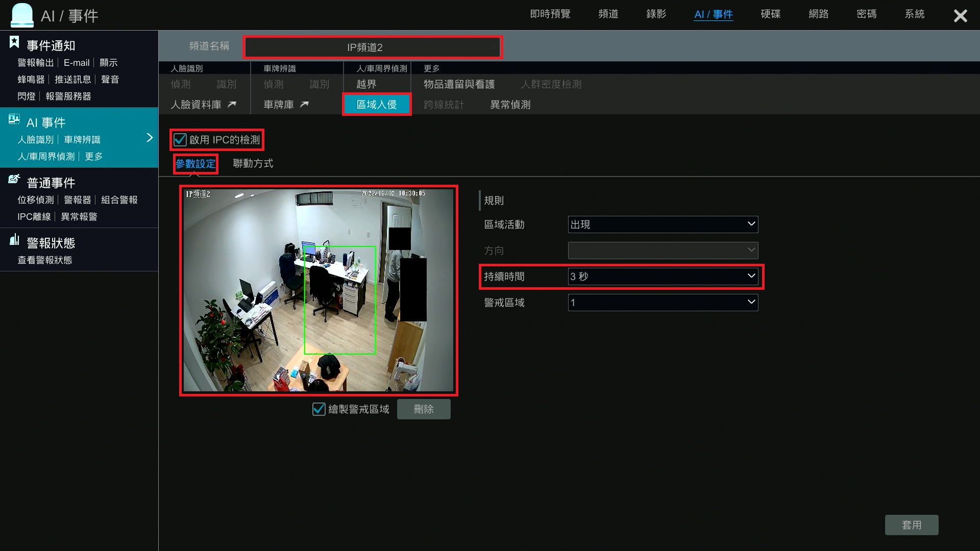Open sidebar 人臉識別 link

point(36,140)
